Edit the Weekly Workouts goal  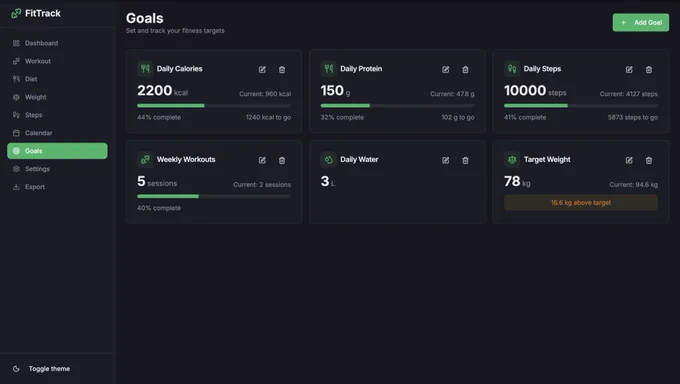click(262, 160)
